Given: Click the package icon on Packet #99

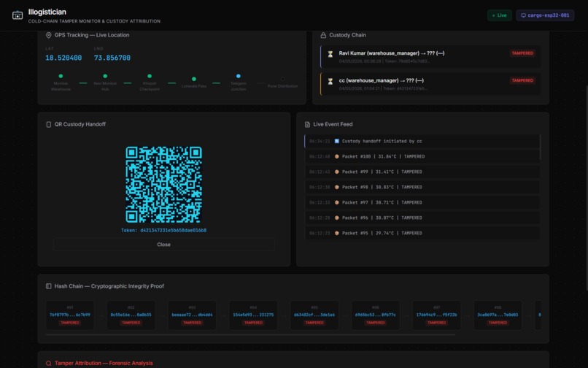Looking at the screenshot, I should point(337,172).
